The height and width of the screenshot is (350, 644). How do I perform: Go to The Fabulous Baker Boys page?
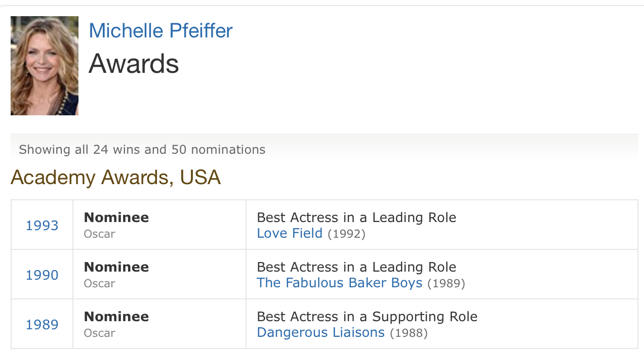coord(339,283)
